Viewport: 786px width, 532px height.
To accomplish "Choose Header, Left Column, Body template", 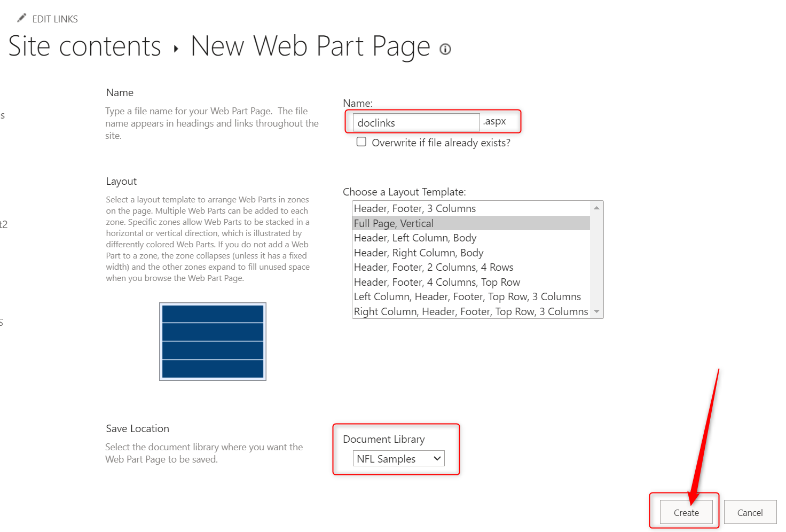I will click(471, 238).
